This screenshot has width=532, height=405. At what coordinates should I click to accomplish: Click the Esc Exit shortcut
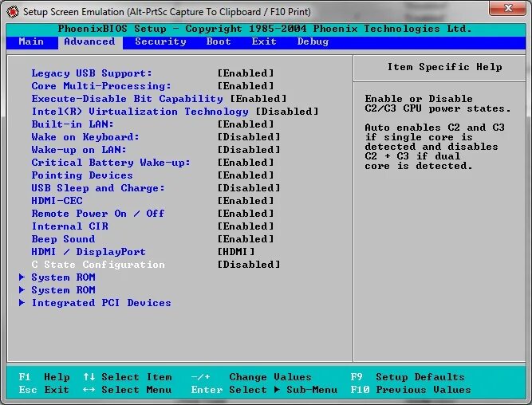(x=44, y=389)
